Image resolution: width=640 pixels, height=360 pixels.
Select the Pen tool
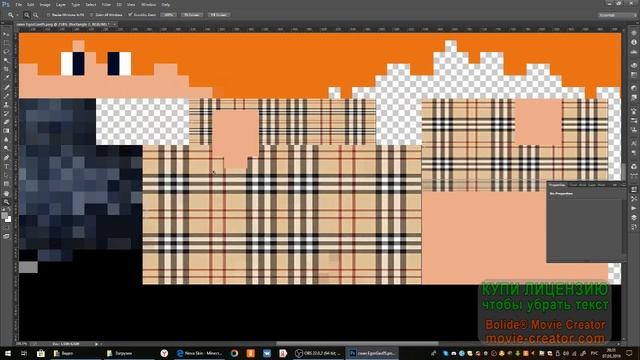pos(6,158)
